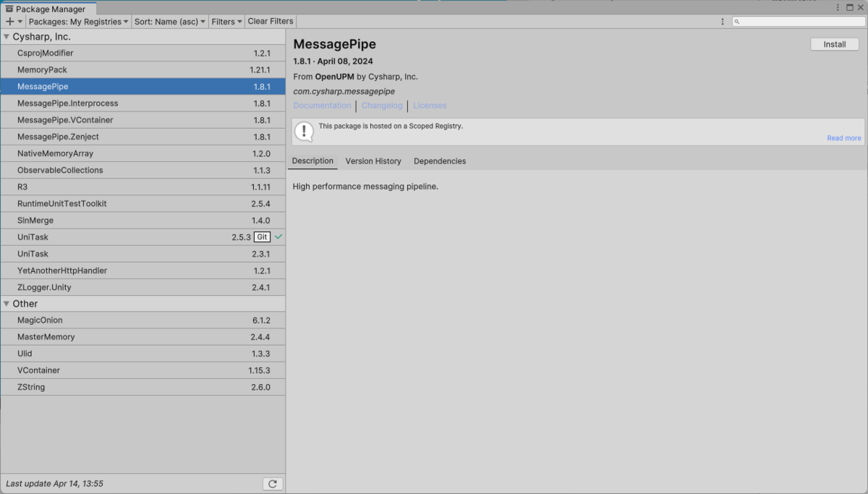The height and width of the screenshot is (494, 868).
Task: Open Packages: My Registries dropdown
Action: (78, 22)
